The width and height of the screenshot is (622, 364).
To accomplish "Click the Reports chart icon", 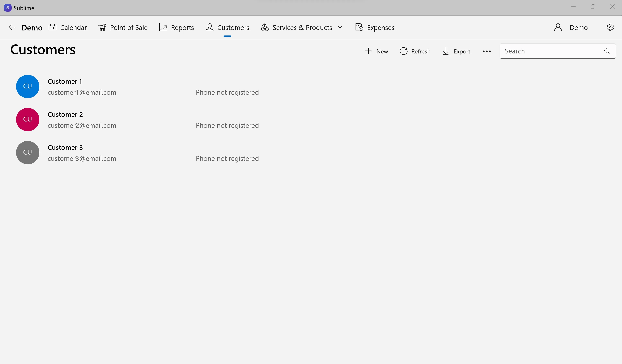I will 163,27.
